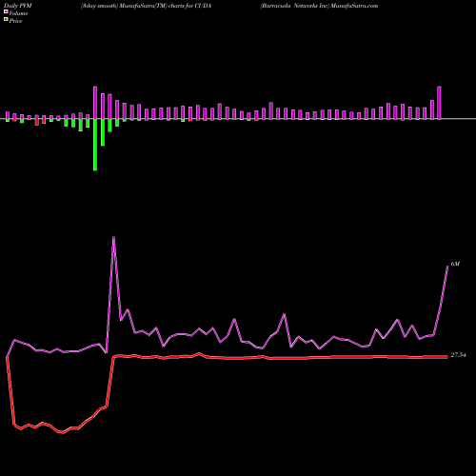Click the '(Barracuda Networks Inc) MunafaSutra.com' text

(x=319, y=6)
